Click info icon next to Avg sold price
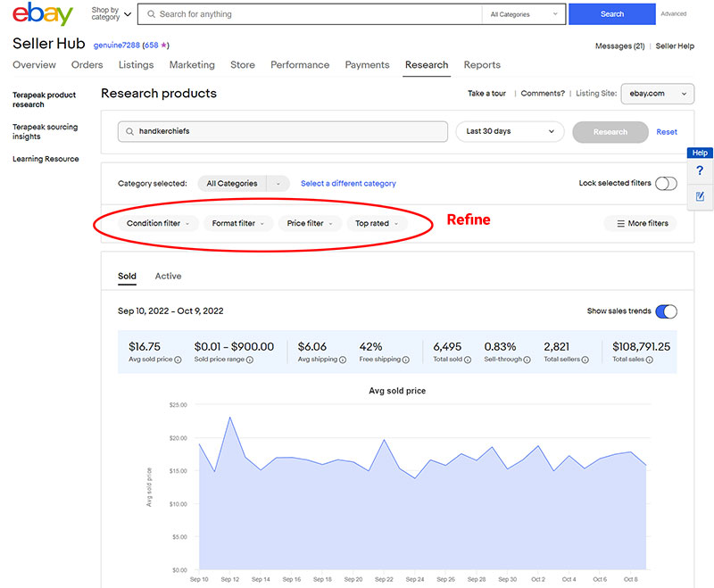The height and width of the screenshot is (588, 714). pos(178,360)
